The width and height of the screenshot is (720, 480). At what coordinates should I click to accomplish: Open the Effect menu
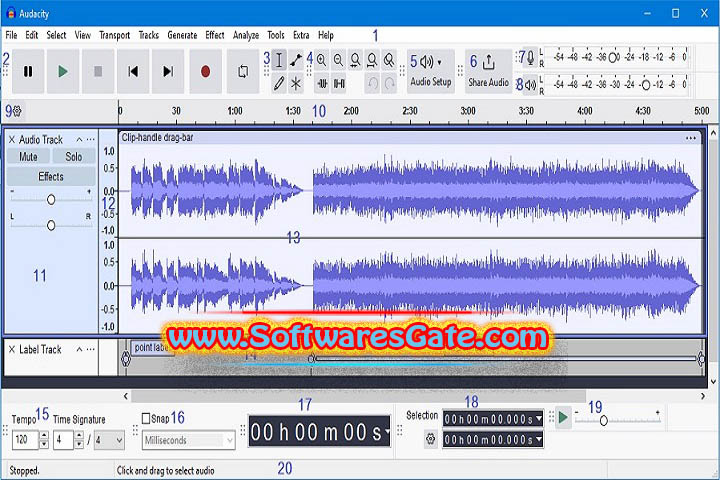click(214, 35)
